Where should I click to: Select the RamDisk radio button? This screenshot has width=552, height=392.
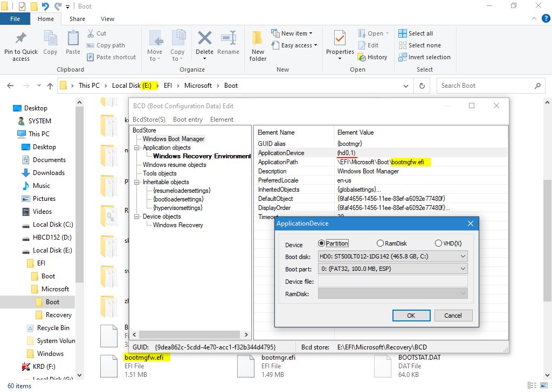pos(381,243)
